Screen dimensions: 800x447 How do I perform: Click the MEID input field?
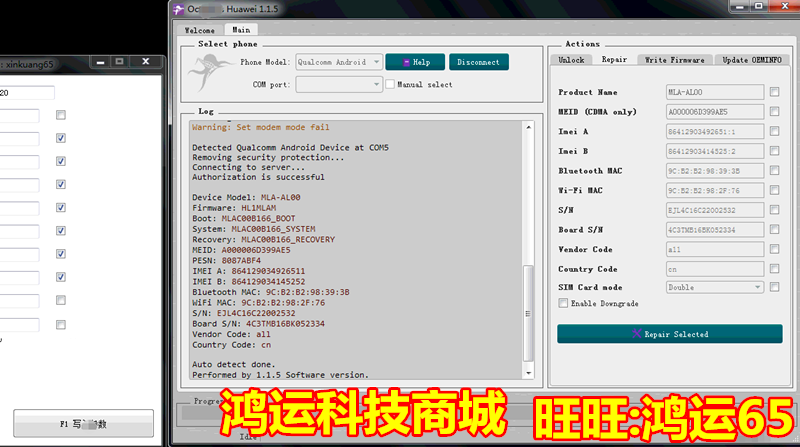tap(715, 112)
